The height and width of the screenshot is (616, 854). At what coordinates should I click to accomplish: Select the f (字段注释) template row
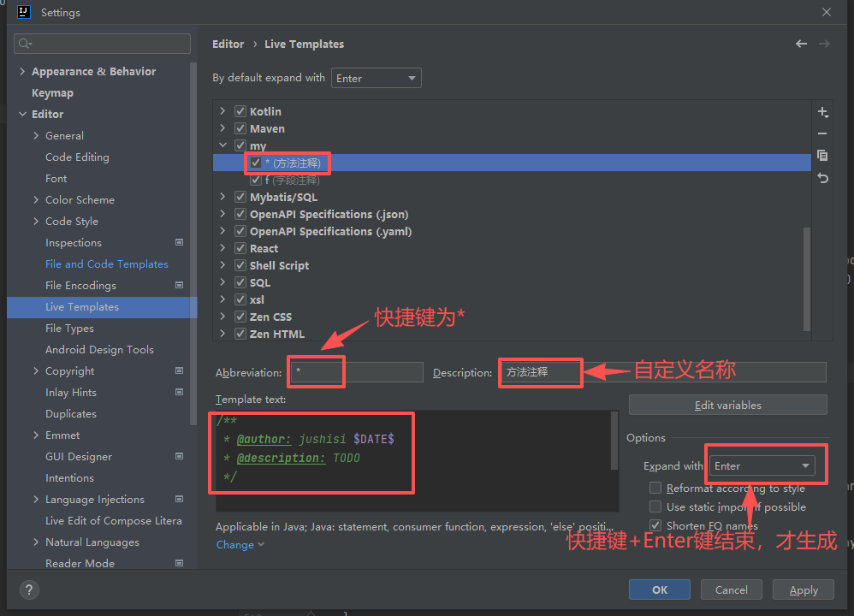512,180
